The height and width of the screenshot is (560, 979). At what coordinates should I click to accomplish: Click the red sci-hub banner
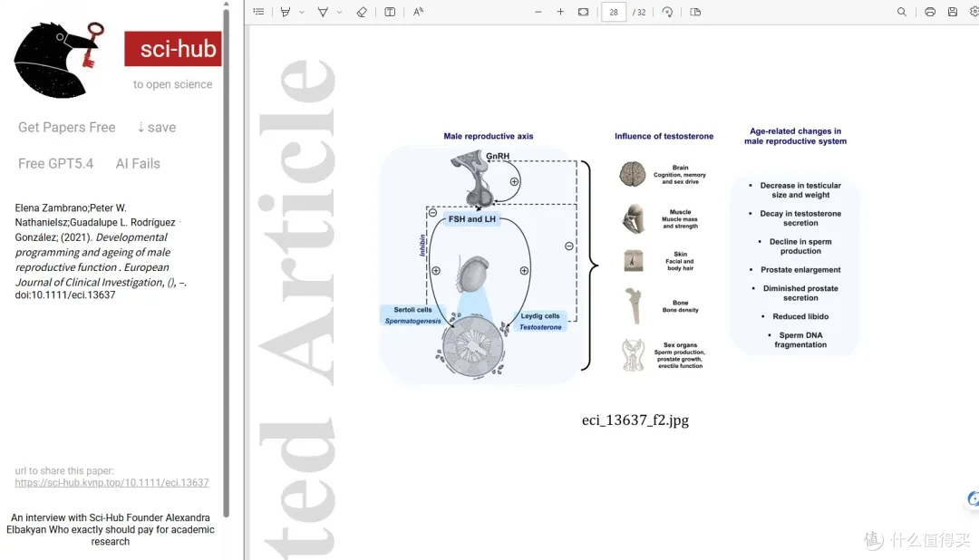(173, 49)
